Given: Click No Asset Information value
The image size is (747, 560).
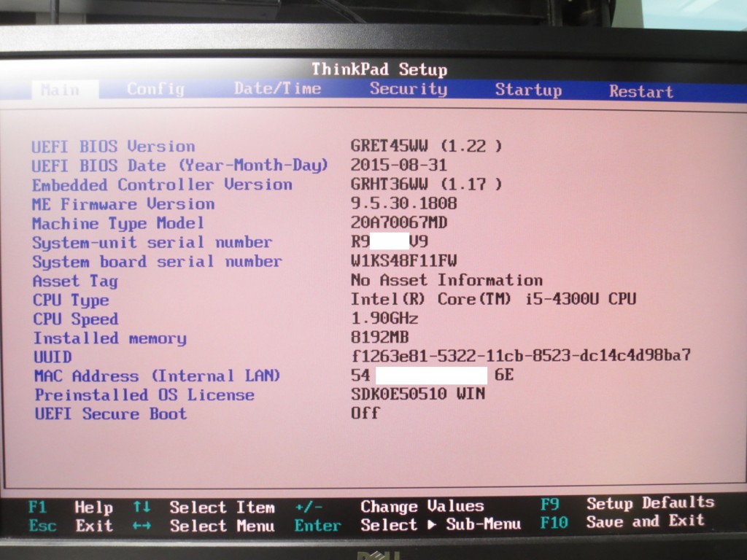Looking at the screenshot, I should click(446, 279).
